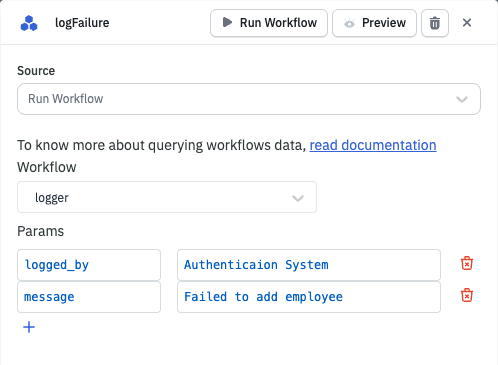Click the Preview button

click(374, 23)
